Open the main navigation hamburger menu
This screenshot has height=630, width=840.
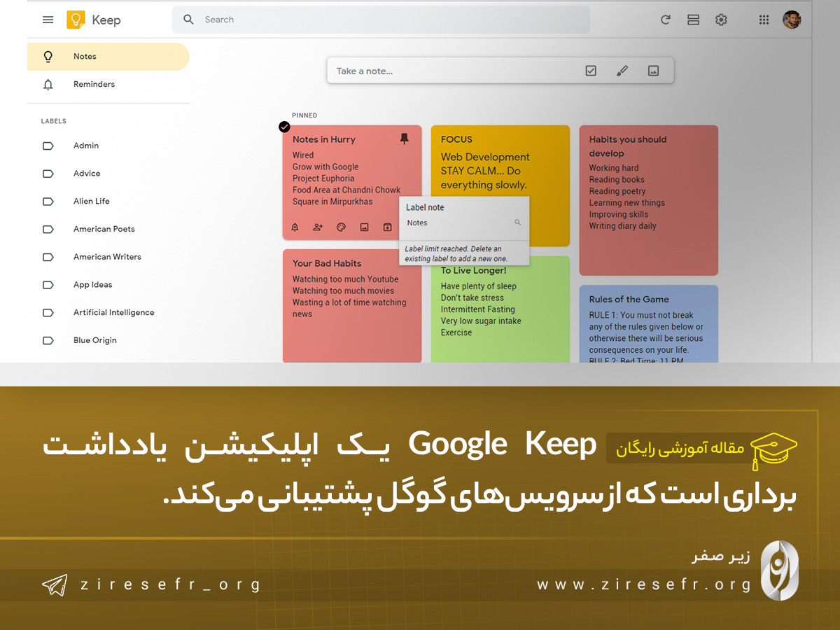[x=48, y=20]
